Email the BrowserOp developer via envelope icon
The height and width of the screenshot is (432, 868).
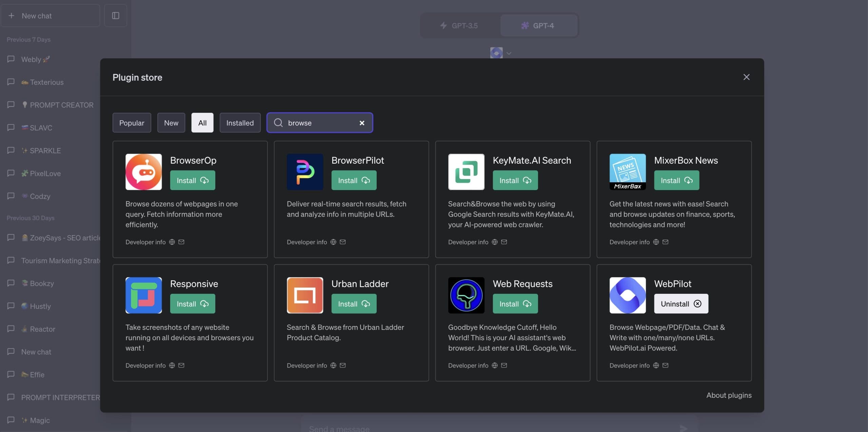[x=181, y=242]
